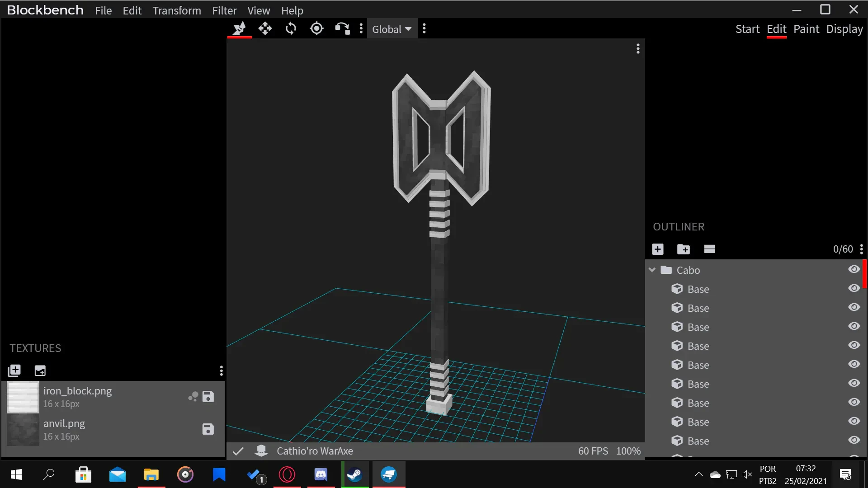
Task: Create a new texture
Action: pos(40,371)
